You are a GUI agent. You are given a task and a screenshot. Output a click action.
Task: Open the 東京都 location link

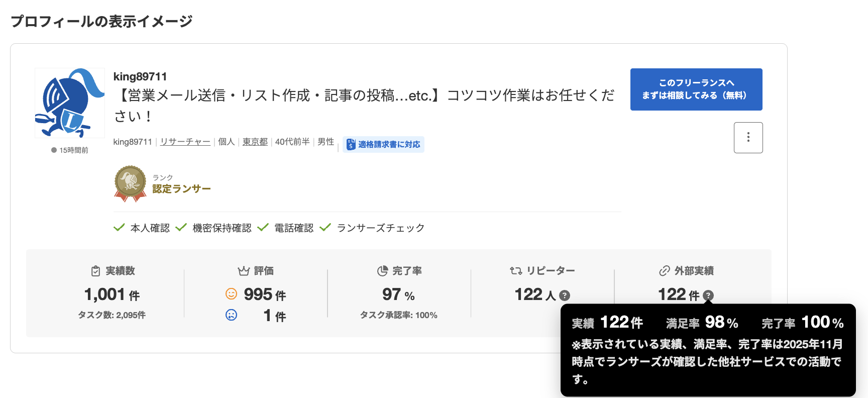tap(255, 142)
